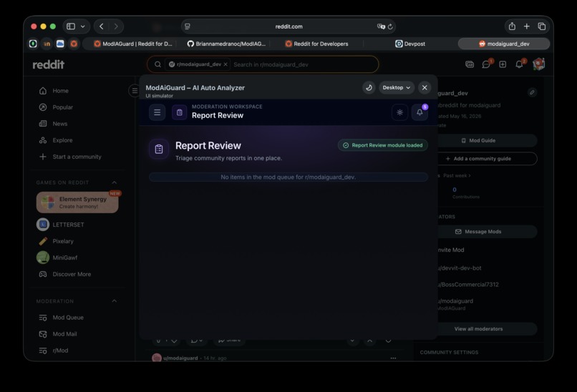577x392 pixels.
Task: Click Invite Mod
Action: point(451,250)
